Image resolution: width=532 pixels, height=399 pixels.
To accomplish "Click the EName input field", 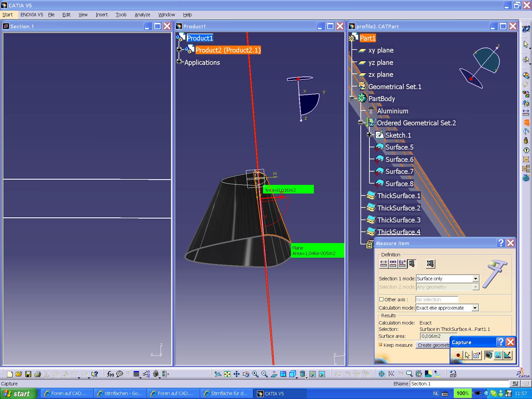I will [x=459, y=384].
